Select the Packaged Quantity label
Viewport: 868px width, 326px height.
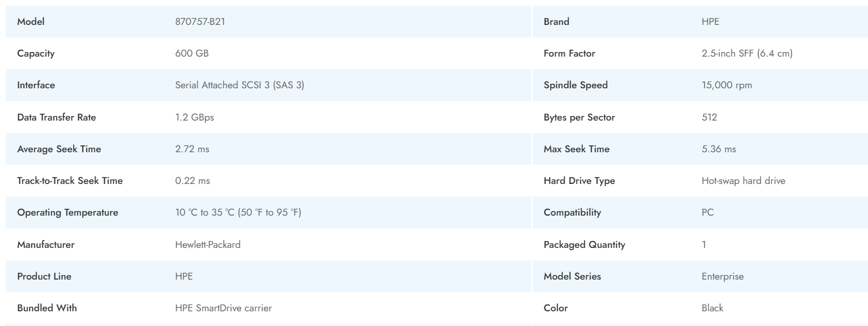coord(584,245)
